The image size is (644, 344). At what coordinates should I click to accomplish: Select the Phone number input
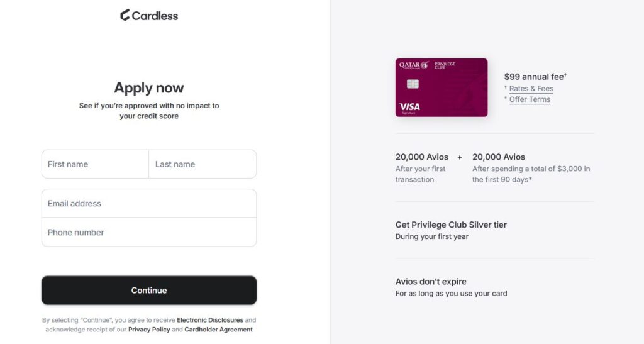pos(149,232)
